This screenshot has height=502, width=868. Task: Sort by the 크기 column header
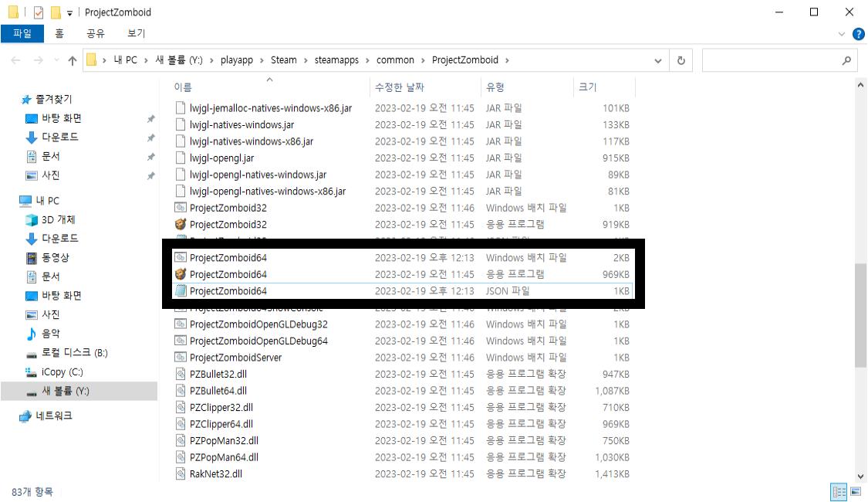point(588,87)
